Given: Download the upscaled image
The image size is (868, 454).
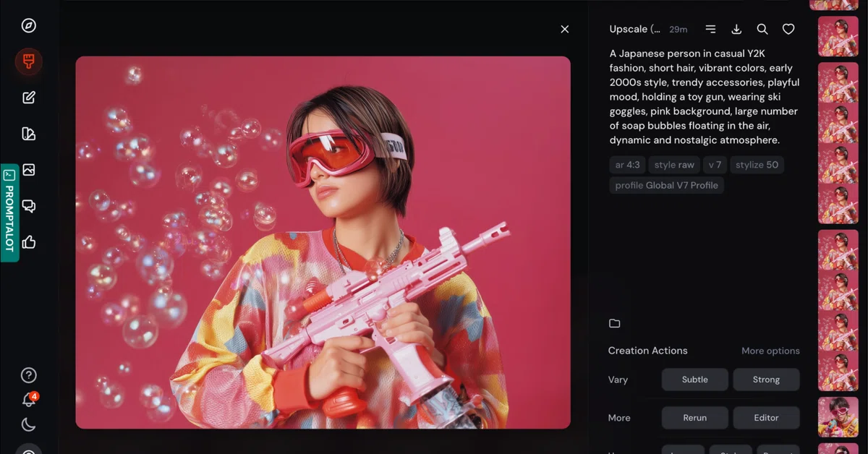Looking at the screenshot, I should point(736,29).
